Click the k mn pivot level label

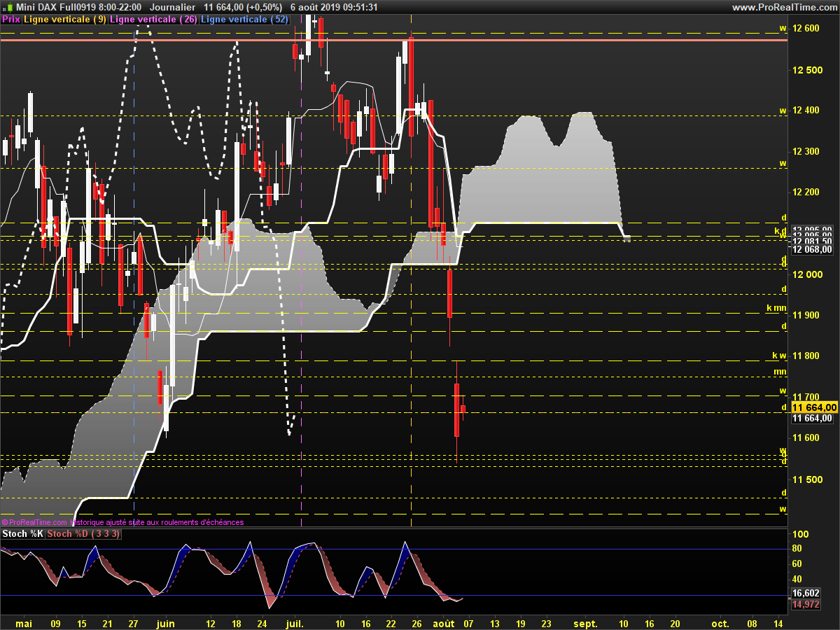coord(777,307)
